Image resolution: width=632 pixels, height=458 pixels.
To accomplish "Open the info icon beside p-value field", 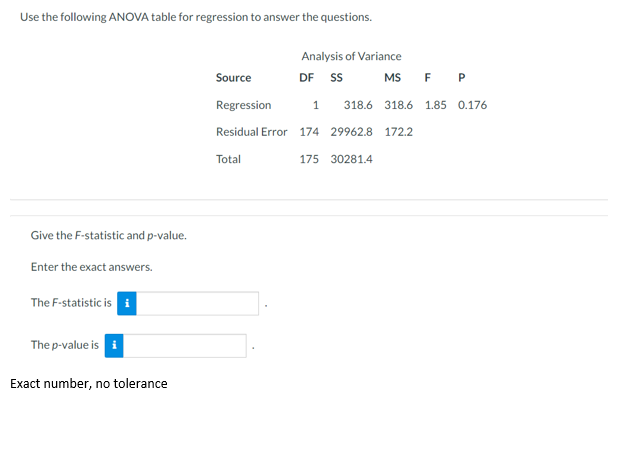I will click(114, 346).
